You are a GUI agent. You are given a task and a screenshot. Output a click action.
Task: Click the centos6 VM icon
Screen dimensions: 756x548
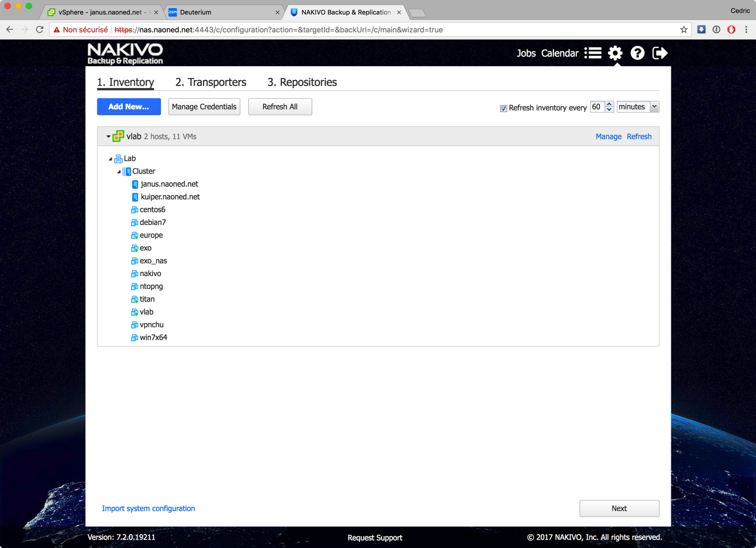(134, 210)
